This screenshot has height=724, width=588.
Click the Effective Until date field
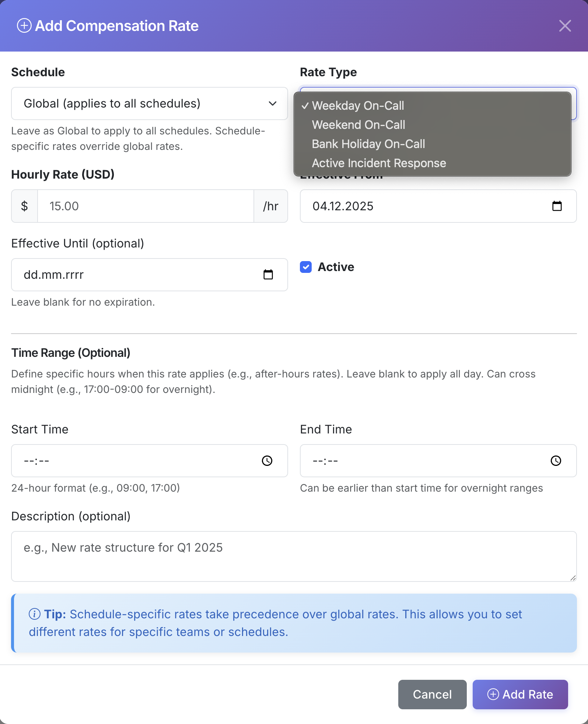(136, 275)
